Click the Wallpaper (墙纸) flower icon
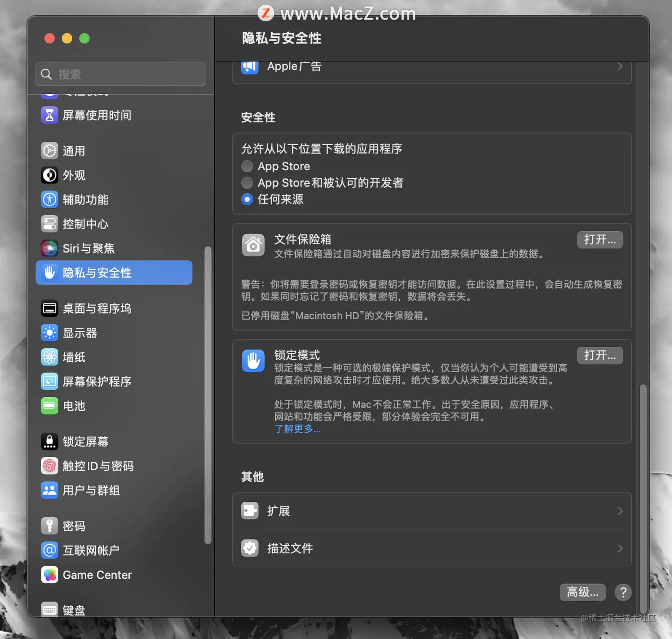Screen dimensions: 672x639 pyautogui.click(x=49, y=357)
